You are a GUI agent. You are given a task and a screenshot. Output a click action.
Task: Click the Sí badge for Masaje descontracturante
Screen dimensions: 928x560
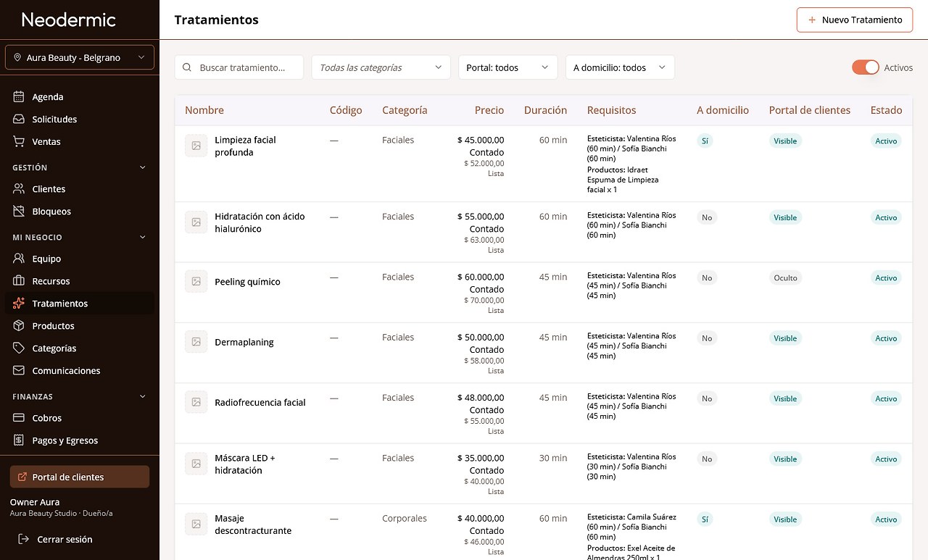tap(705, 519)
